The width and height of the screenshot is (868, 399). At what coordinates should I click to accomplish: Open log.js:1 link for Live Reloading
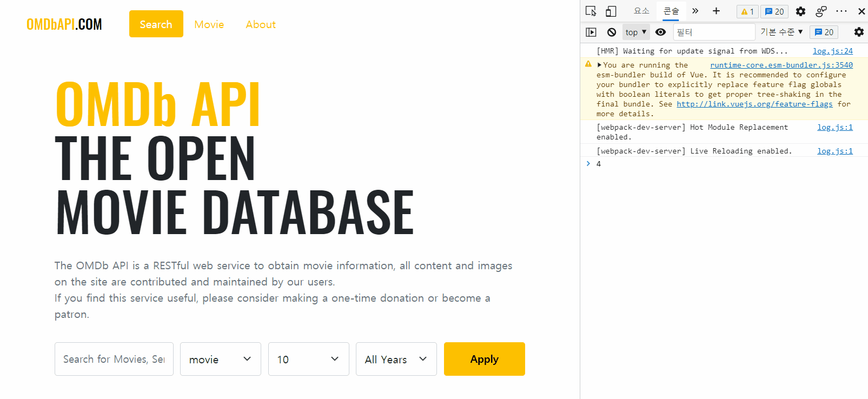point(835,151)
